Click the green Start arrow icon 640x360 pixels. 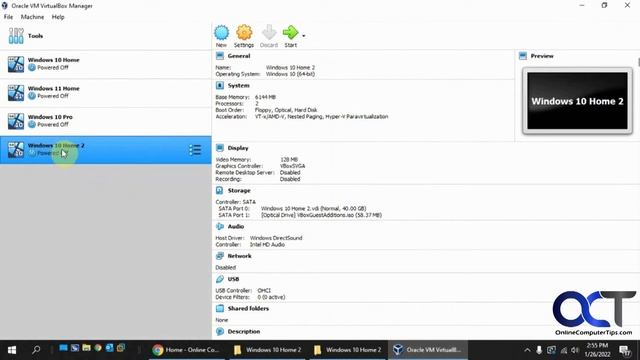pos(290,32)
